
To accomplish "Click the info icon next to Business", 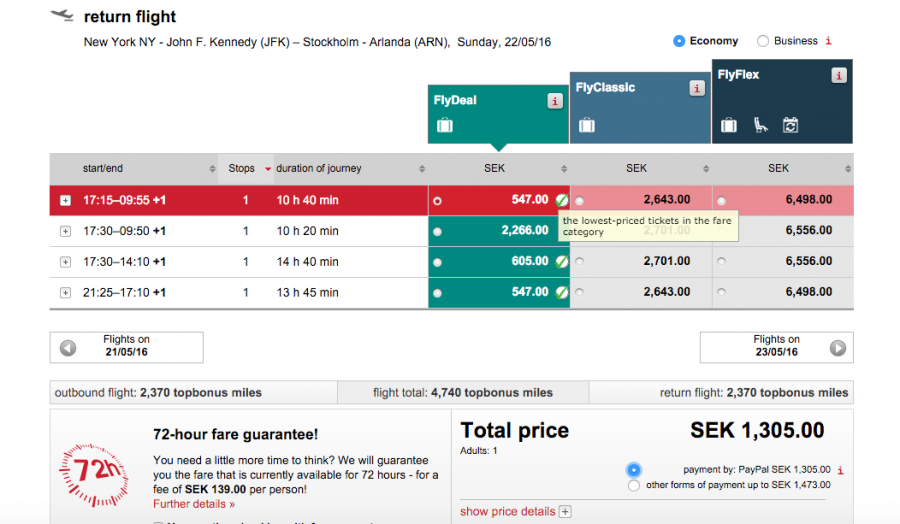I will 828,41.
